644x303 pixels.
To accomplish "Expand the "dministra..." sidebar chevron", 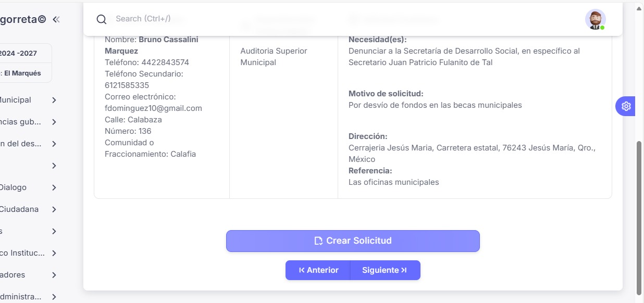I will (x=54, y=297).
